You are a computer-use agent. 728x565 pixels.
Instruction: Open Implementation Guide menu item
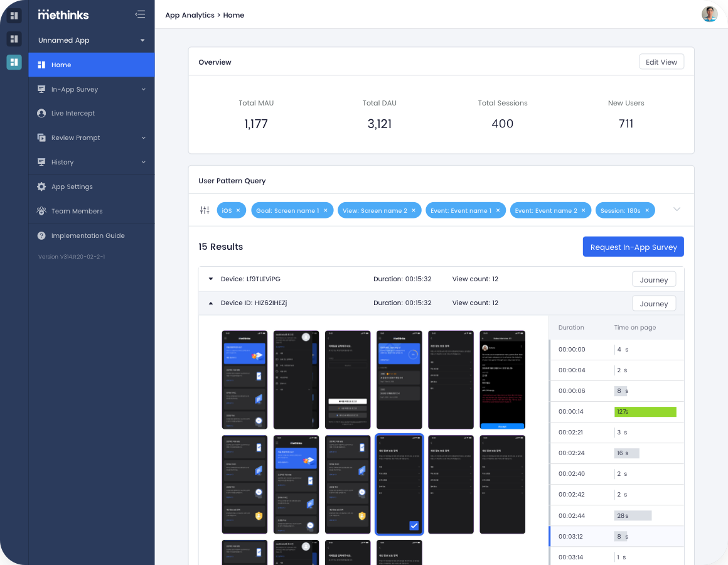92,236
